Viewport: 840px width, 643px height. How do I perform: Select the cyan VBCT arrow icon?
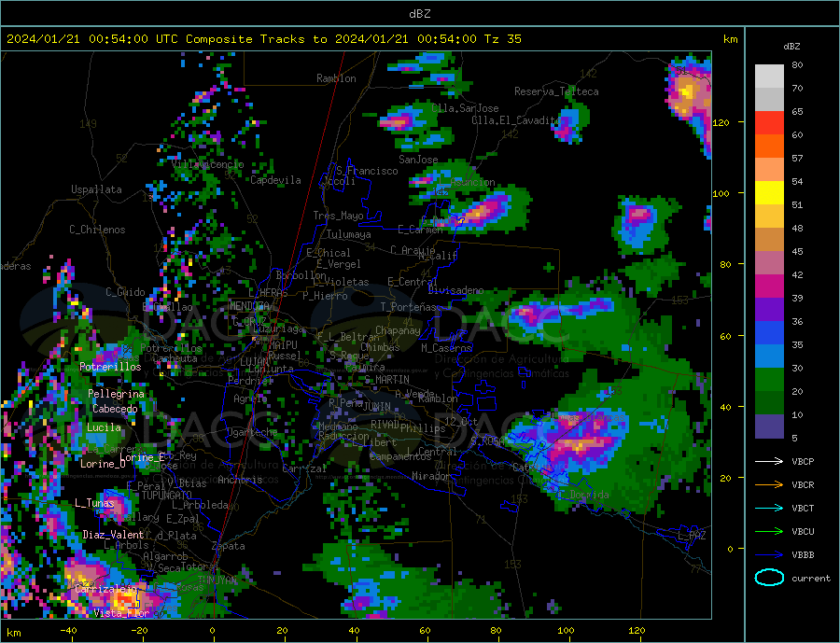point(769,508)
